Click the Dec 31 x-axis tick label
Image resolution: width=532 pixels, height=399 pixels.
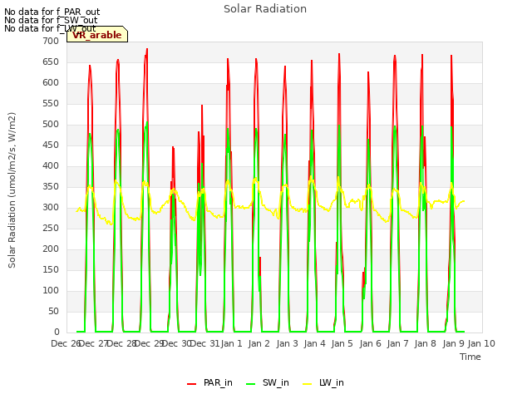click(204, 343)
